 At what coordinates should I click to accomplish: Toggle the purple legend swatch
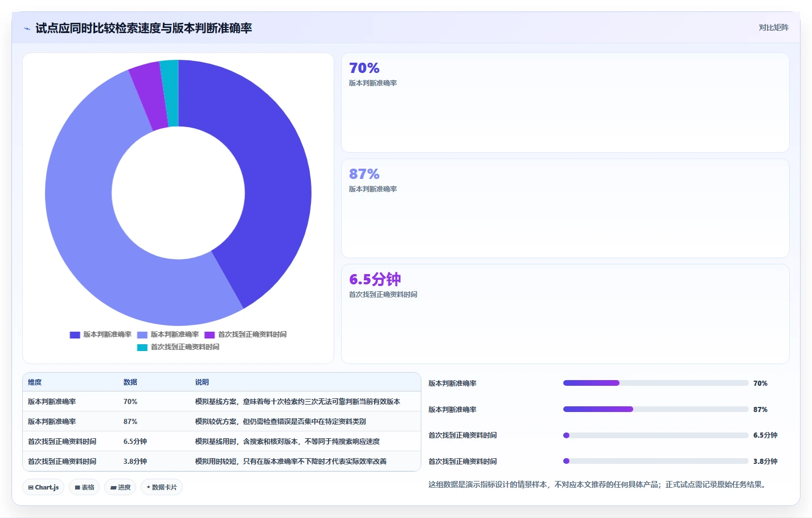point(210,335)
